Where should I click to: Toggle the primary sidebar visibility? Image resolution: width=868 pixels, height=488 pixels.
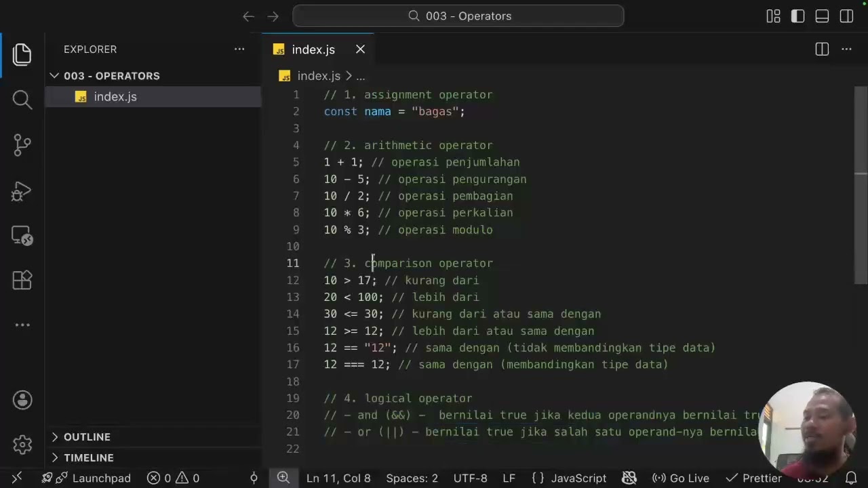[797, 16]
